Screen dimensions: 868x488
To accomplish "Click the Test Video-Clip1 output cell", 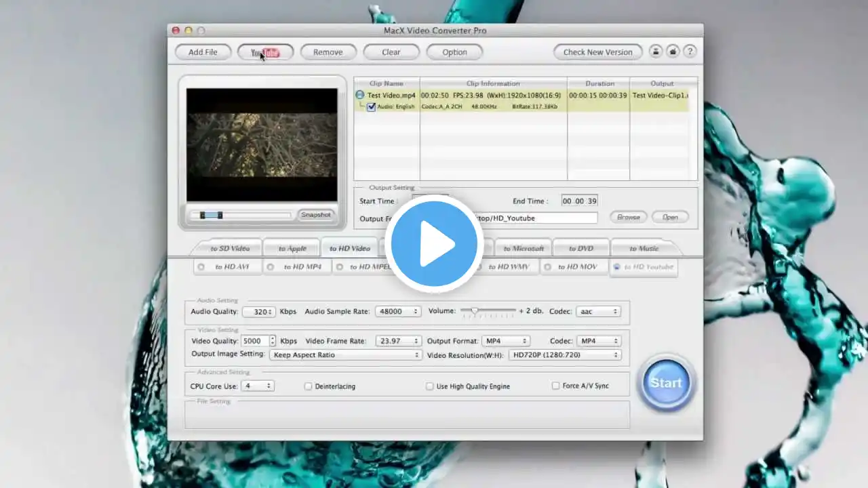I will 660,96.
